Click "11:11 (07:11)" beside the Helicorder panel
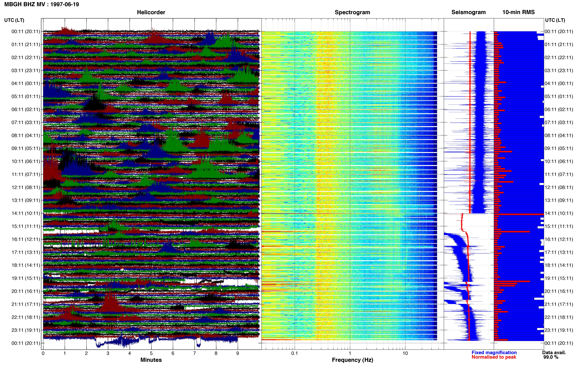The height and width of the screenshot is (368, 588). [x=26, y=175]
